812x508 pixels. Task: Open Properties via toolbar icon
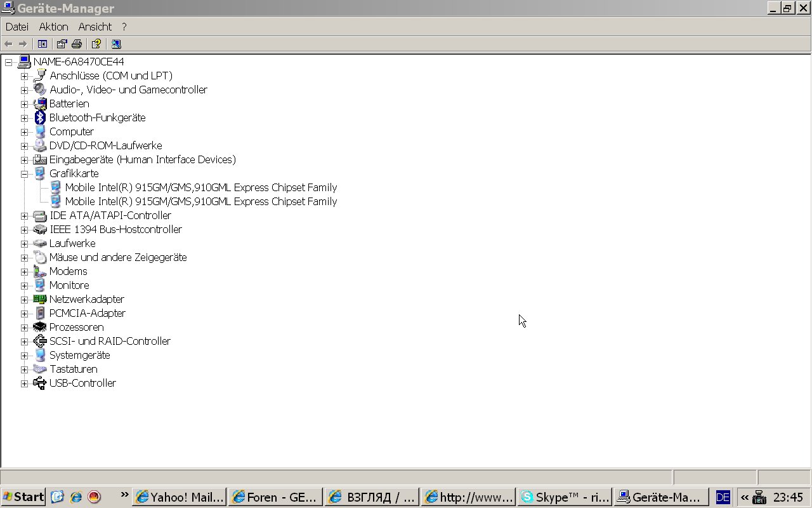click(62, 44)
